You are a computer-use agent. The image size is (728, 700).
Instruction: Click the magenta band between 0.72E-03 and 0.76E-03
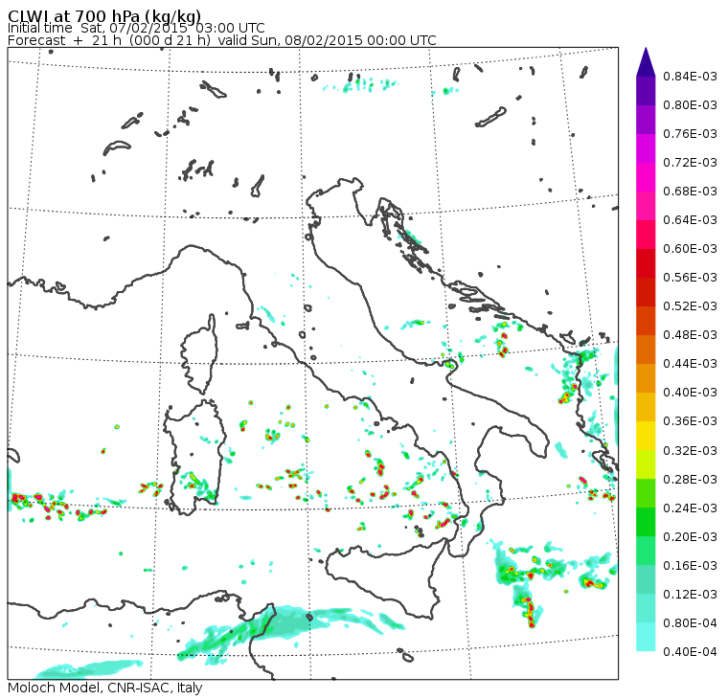tap(646, 148)
